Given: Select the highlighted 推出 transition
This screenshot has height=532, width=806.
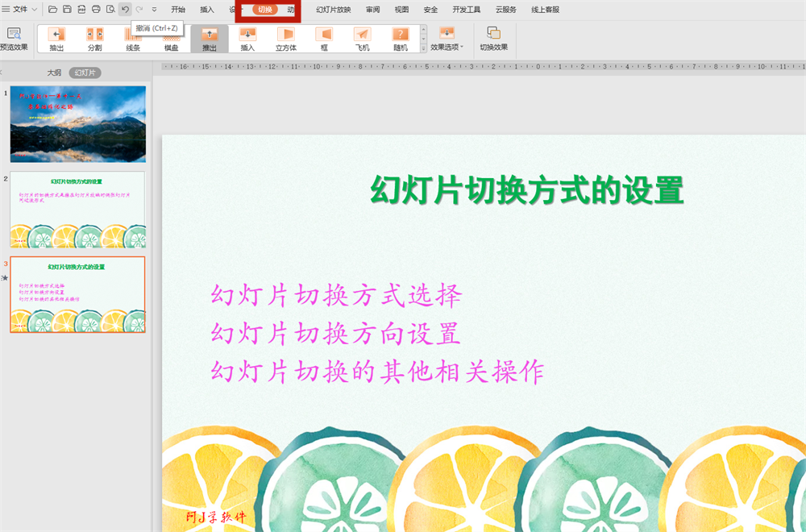Looking at the screenshot, I should [210, 39].
